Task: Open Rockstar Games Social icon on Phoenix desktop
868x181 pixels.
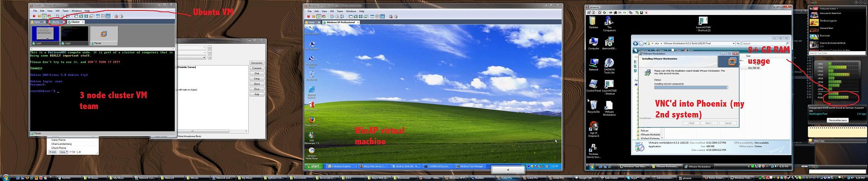Action: (x=593, y=152)
